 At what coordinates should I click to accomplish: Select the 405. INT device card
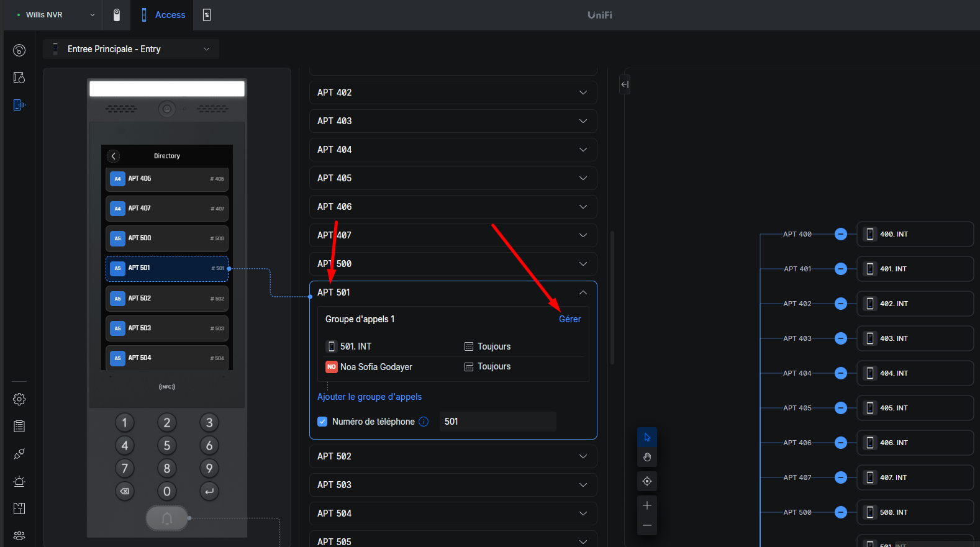915,408
